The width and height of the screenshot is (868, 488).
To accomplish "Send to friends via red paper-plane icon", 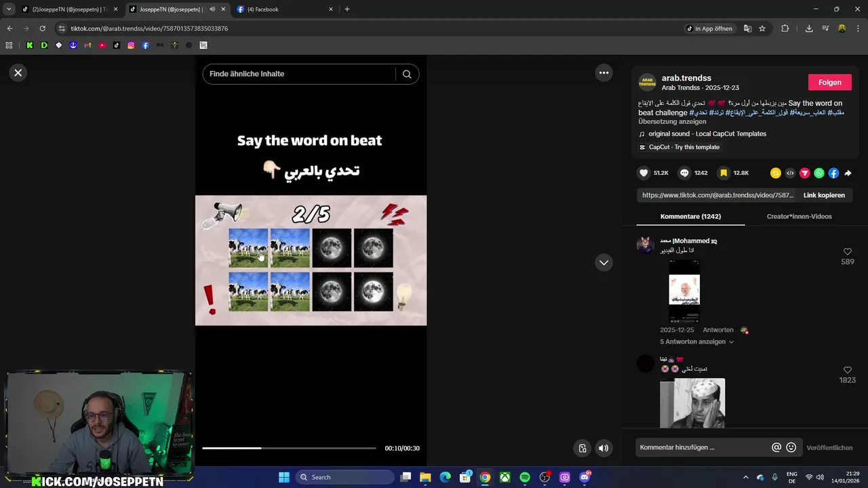I will point(804,173).
